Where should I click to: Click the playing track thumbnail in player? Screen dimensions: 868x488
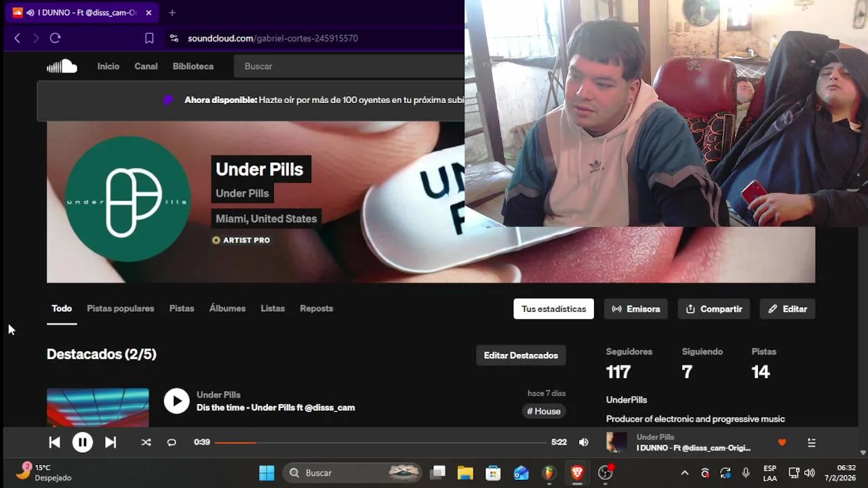[x=616, y=442]
